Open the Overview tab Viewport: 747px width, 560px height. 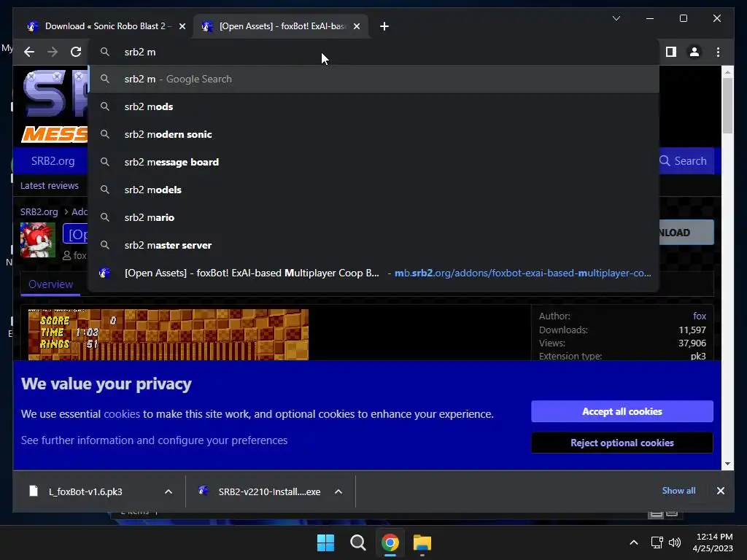click(x=50, y=284)
